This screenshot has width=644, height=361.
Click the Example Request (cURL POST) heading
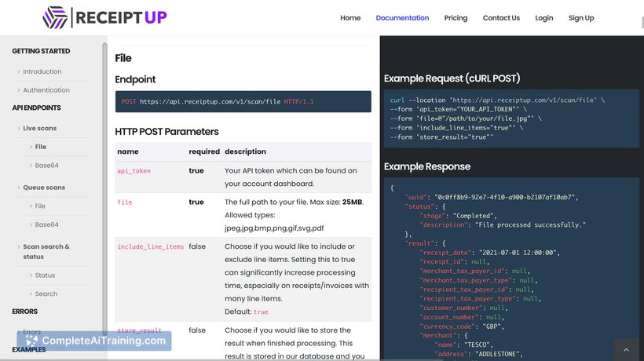point(452,78)
